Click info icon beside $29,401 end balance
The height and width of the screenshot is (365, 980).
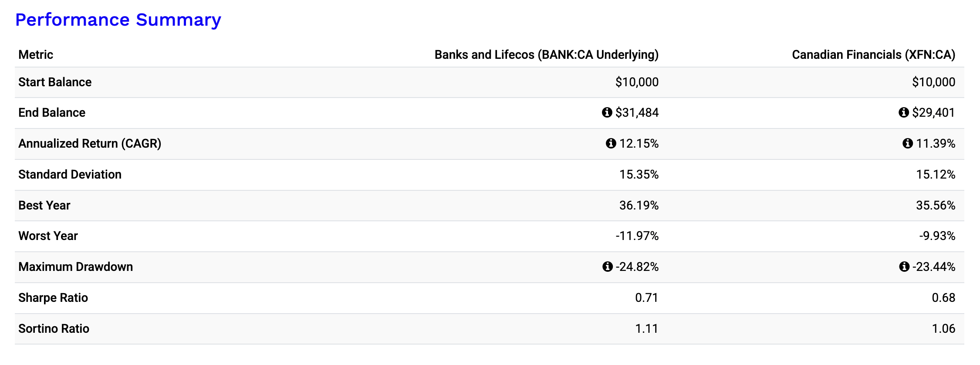[904, 113]
